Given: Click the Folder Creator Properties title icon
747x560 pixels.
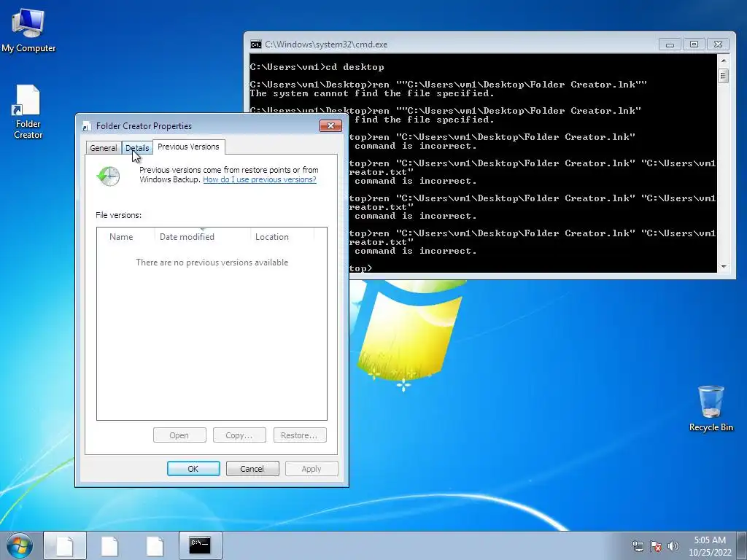Looking at the screenshot, I should (x=87, y=126).
